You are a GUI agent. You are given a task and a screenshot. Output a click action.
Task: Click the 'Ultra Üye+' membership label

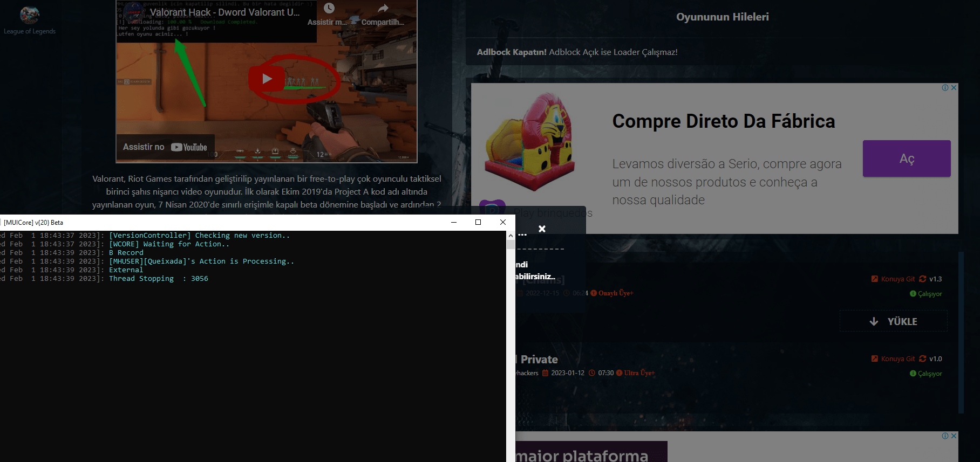click(x=639, y=373)
